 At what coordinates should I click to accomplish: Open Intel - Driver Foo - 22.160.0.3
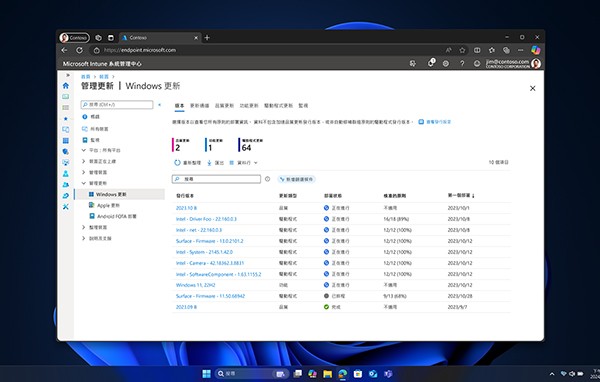coord(206,219)
